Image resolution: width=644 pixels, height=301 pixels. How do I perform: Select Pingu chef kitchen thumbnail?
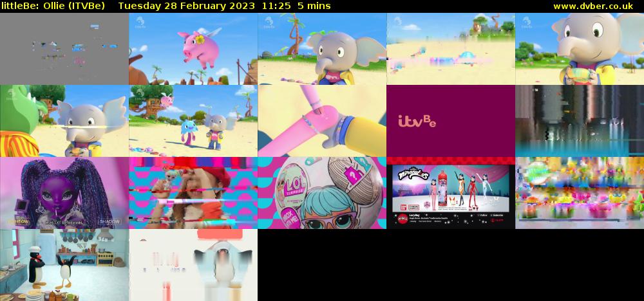(64, 265)
